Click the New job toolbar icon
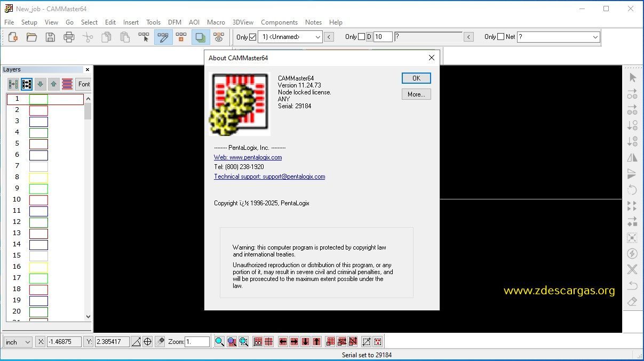644x361 pixels. click(13, 37)
